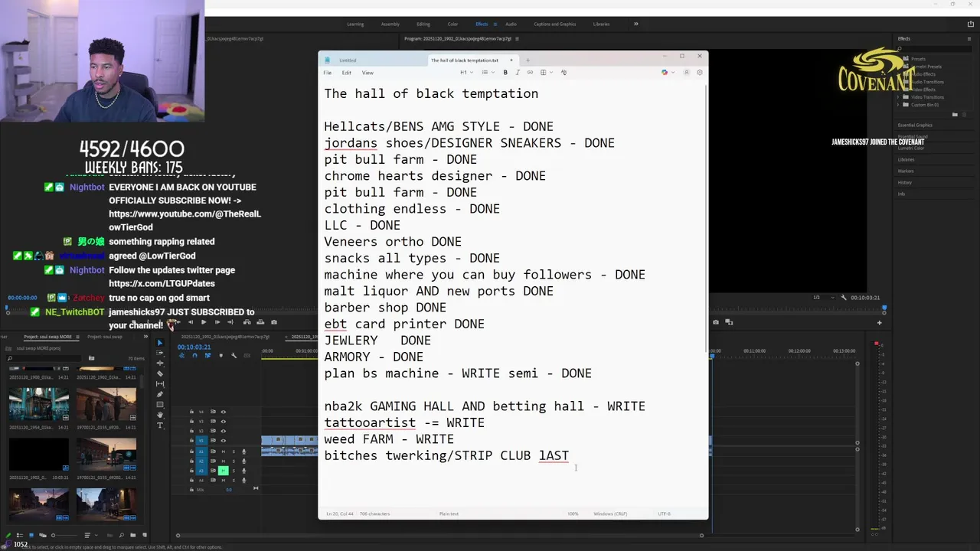Switch to Untitled tab in Notepad
Image resolution: width=980 pixels, height=551 pixels.
point(348,60)
